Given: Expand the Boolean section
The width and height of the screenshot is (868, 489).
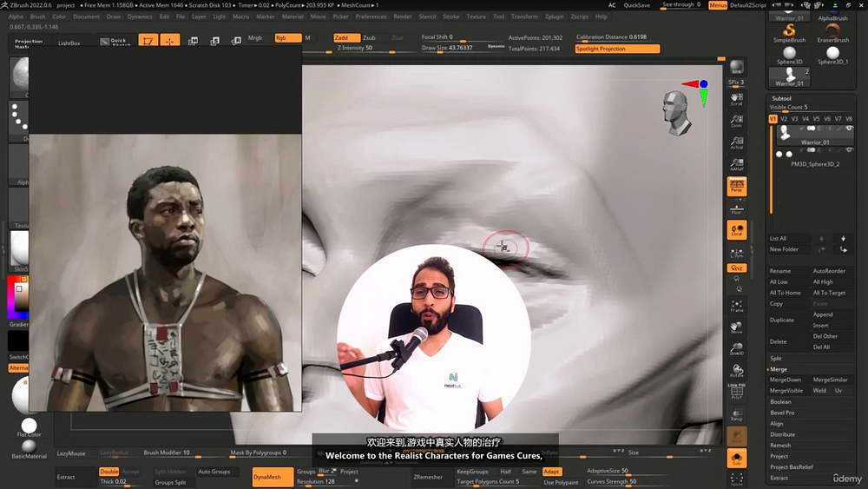Looking at the screenshot, I should (x=780, y=402).
